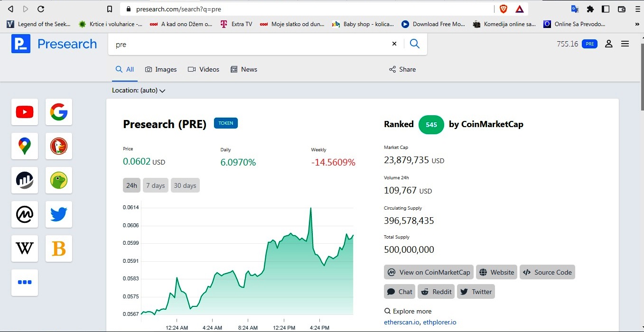Select the 24h chart range
Image resolution: width=644 pixels, height=332 pixels.
tap(131, 185)
